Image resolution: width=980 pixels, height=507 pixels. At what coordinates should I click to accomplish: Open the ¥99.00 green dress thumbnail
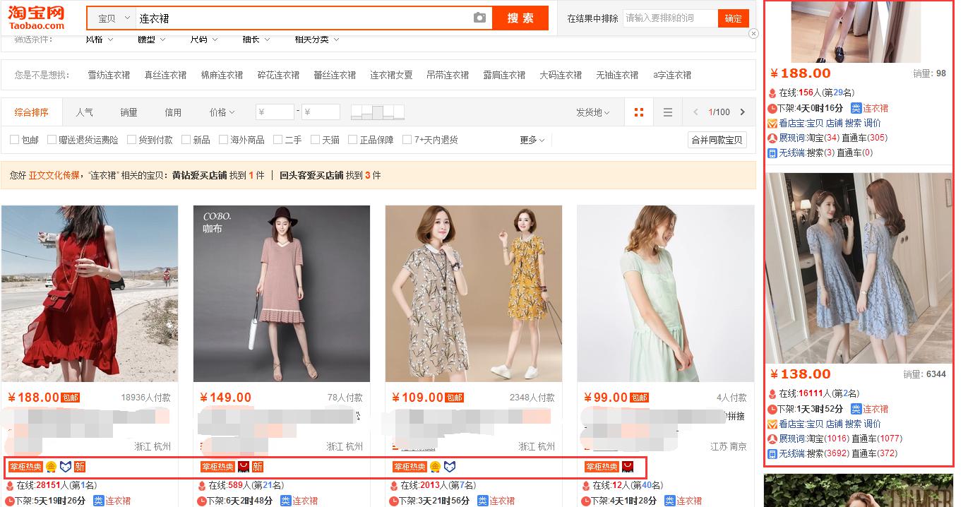pyautogui.click(x=665, y=294)
